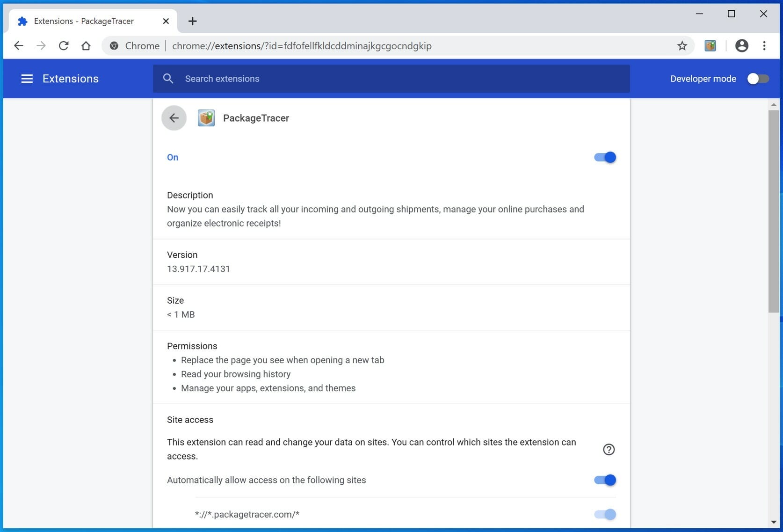Viewport: 783px width, 532px height.
Task: Click the PackageTracer extension title
Action: click(x=256, y=118)
